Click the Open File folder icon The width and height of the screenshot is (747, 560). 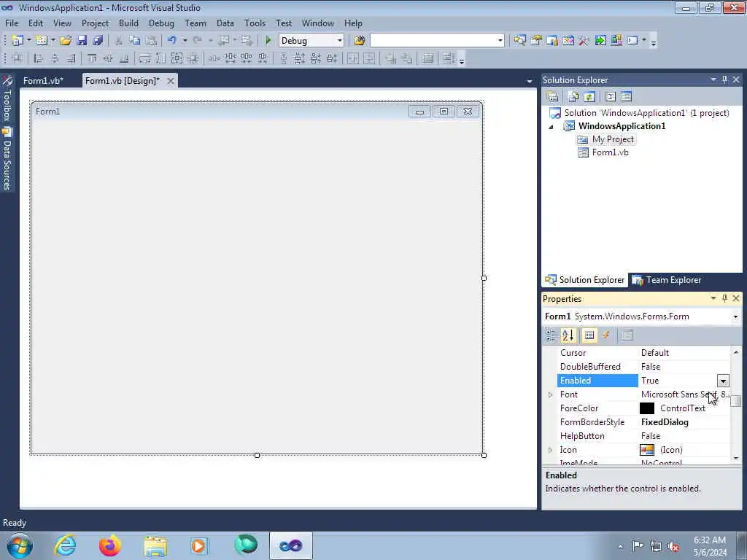coord(66,41)
